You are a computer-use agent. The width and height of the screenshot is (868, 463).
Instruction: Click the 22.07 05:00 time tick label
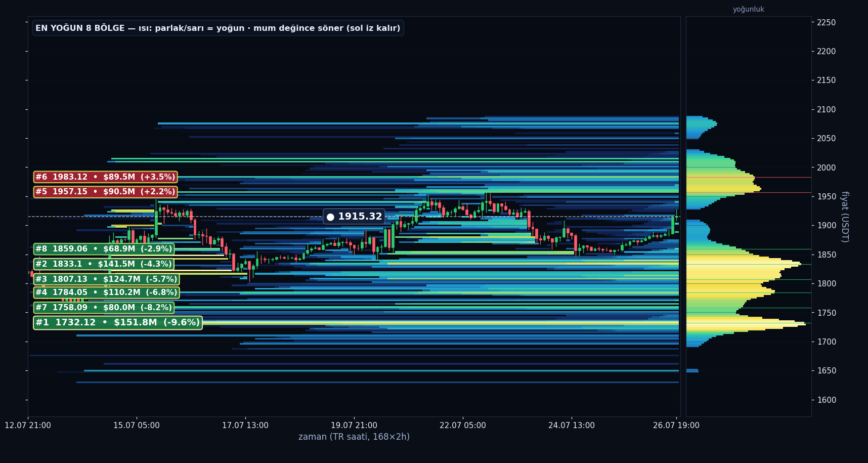[x=463, y=426]
